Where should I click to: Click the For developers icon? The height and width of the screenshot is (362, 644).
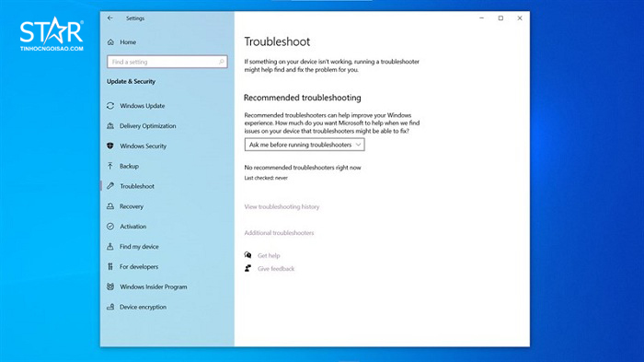(x=110, y=266)
